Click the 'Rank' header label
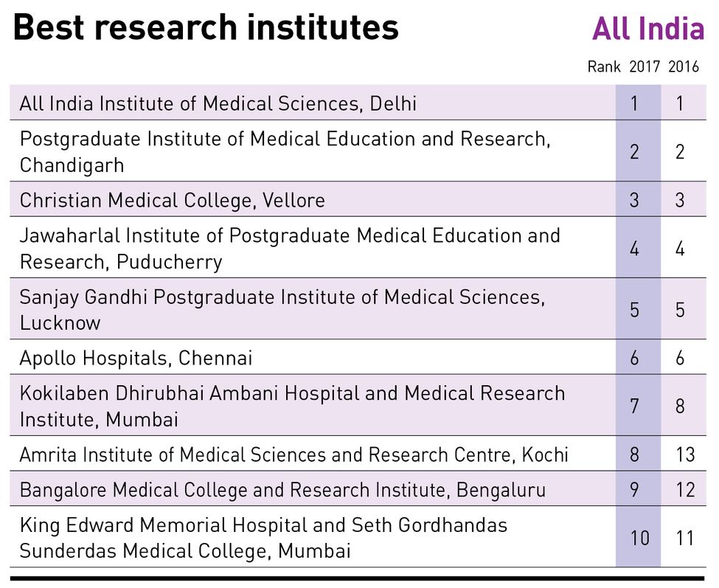The height and width of the screenshot is (588, 719). [604, 67]
